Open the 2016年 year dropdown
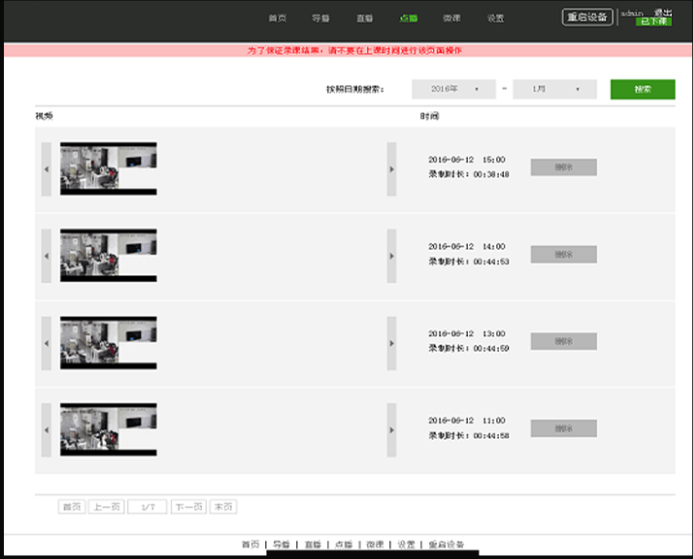 pyautogui.click(x=454, y=89)
